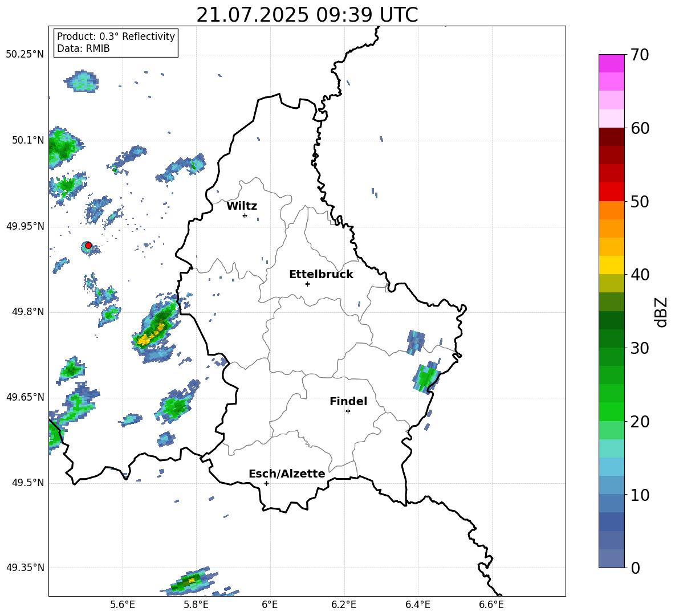Click the 6°E longitude label

(x=270, y=605)
